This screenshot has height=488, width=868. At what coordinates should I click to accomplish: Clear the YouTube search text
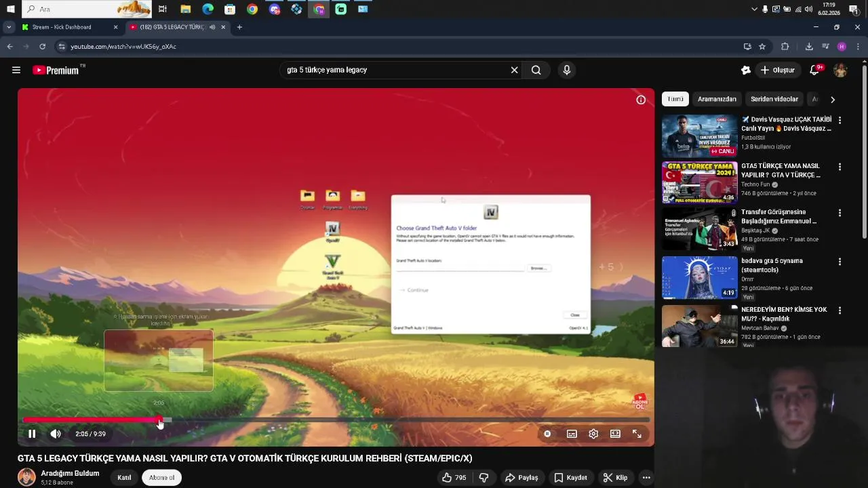coord(514,70)
